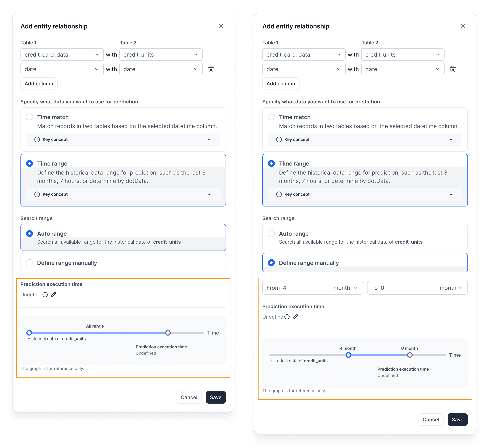Open credit_units Table 2 dropdown, right dialog
The height and width of the screenshot is (448, 490).
click(x=403, y=54)
